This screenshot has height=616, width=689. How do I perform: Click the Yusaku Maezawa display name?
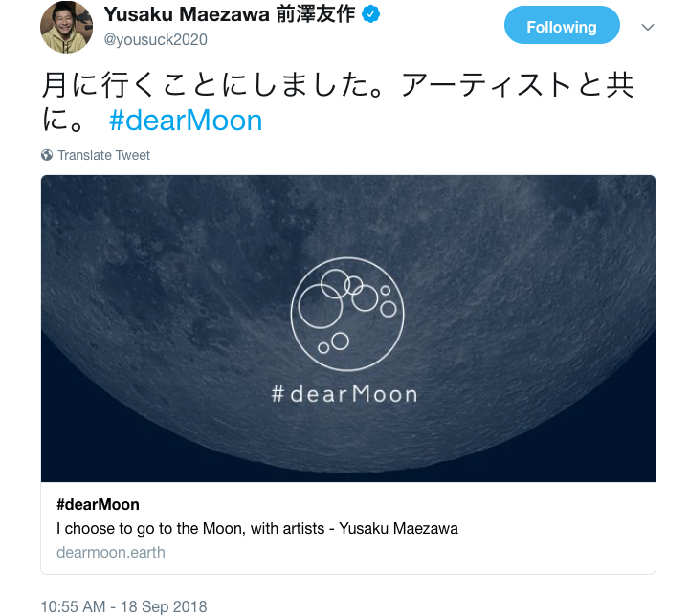[x=187, y=14]
